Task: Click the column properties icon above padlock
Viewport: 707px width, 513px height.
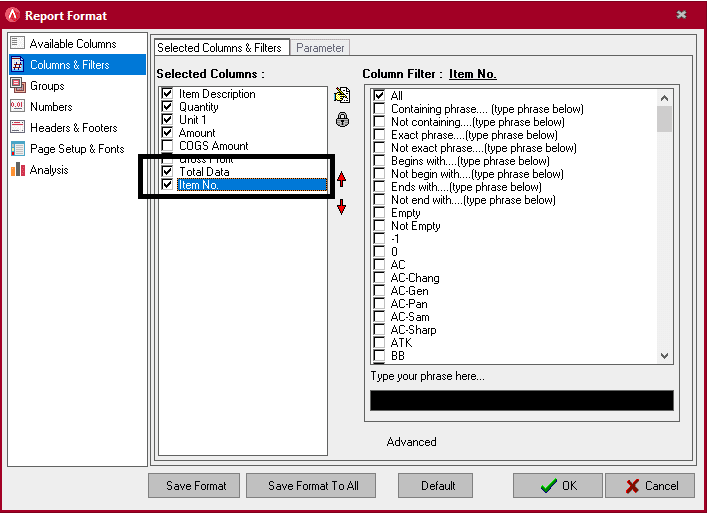Action: 342,96
